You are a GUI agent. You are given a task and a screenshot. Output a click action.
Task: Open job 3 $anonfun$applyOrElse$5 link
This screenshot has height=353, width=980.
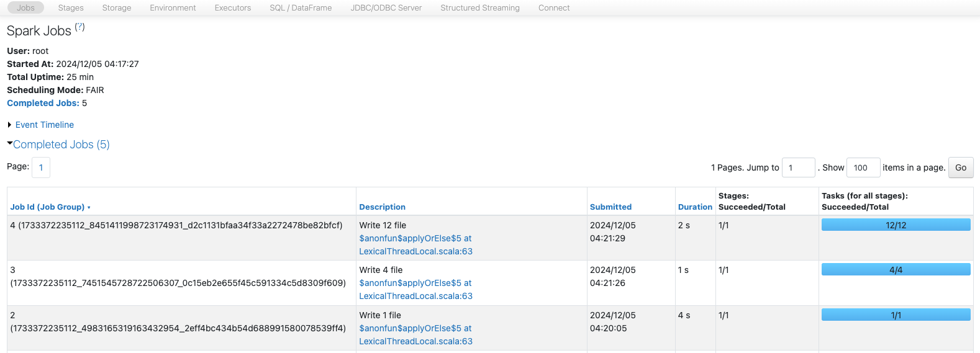coord(415,289)
